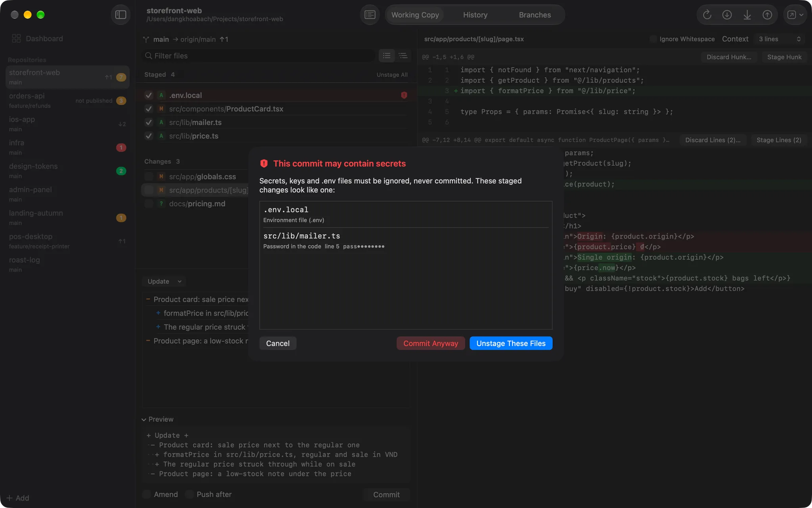Check the src/app/globals.css checkbox
The height and width of the screenshot is (508, 812).
(149, 177)
